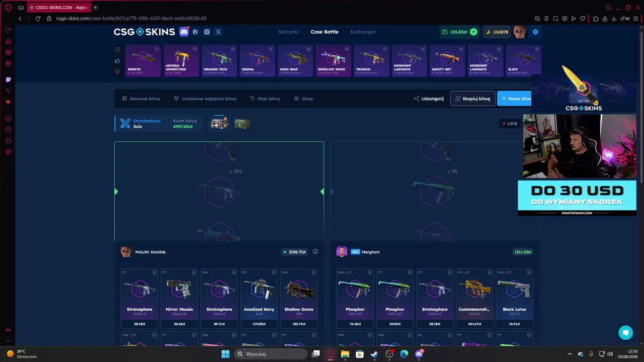Open the Triarch drop card
This screenshot has width=644, height=362.
point(371,61)
